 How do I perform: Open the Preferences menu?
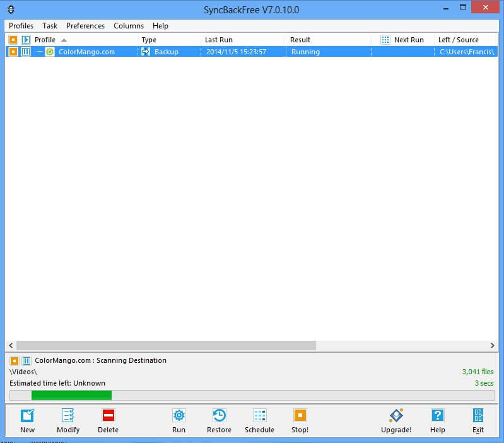click(85, 26)
